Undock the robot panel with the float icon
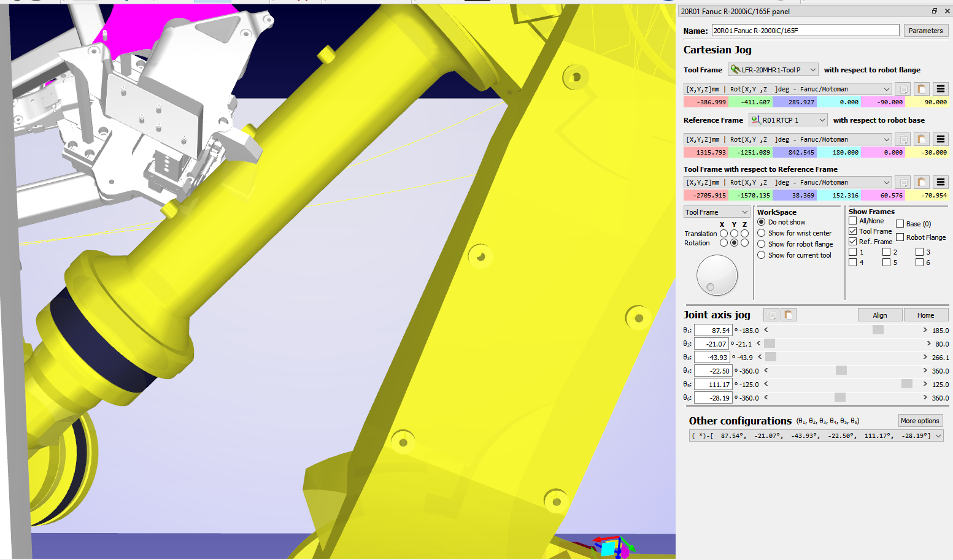Screen dimensions: 953x560 [x=935, y=11]
